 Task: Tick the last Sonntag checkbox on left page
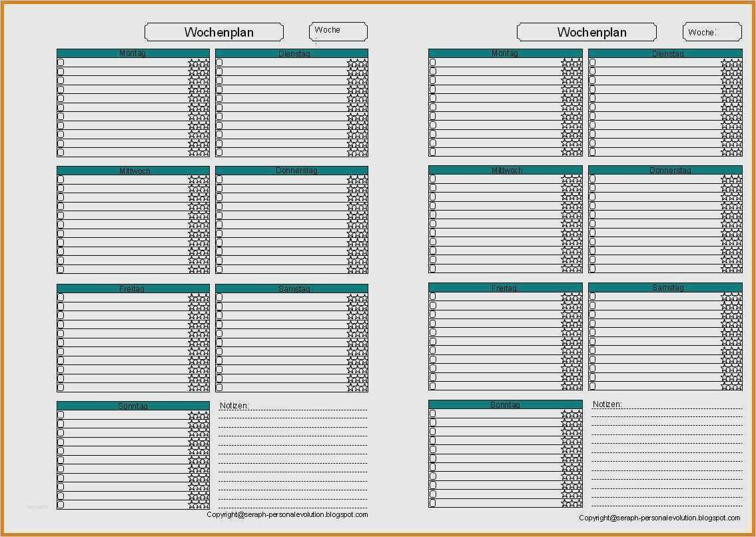pyautogui.click(x=61, y=505)
